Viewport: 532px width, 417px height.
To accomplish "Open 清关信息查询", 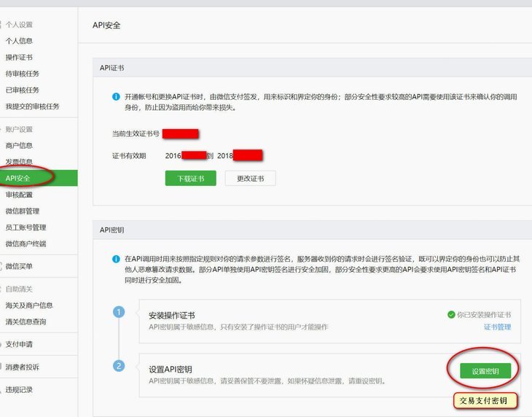I will click(x=26, y=321).
